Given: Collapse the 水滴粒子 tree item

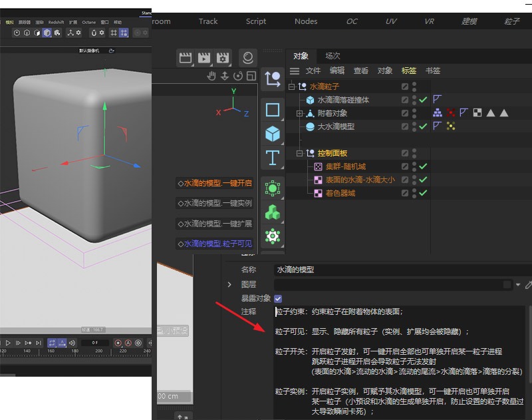Looking at the screenshot, I should point(291,87).
